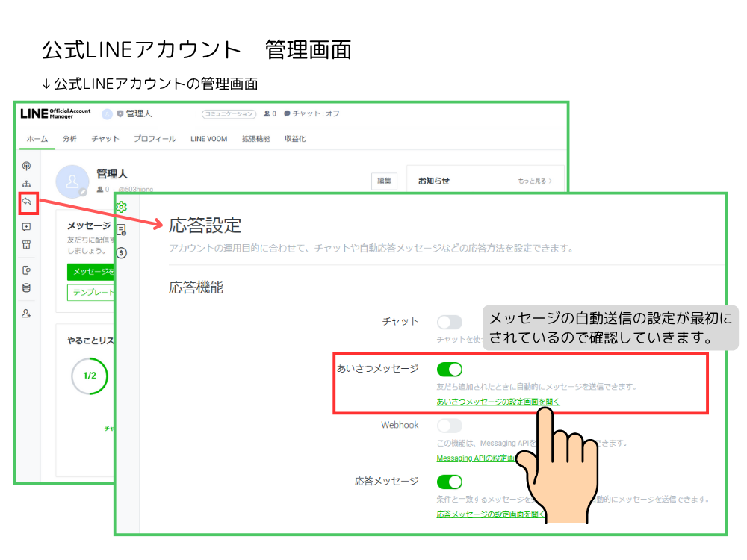Image resolution: width=747 pixels, height=560 pixels.
Task: Click the large profile avatar image
Action: (x=72, y=181)
